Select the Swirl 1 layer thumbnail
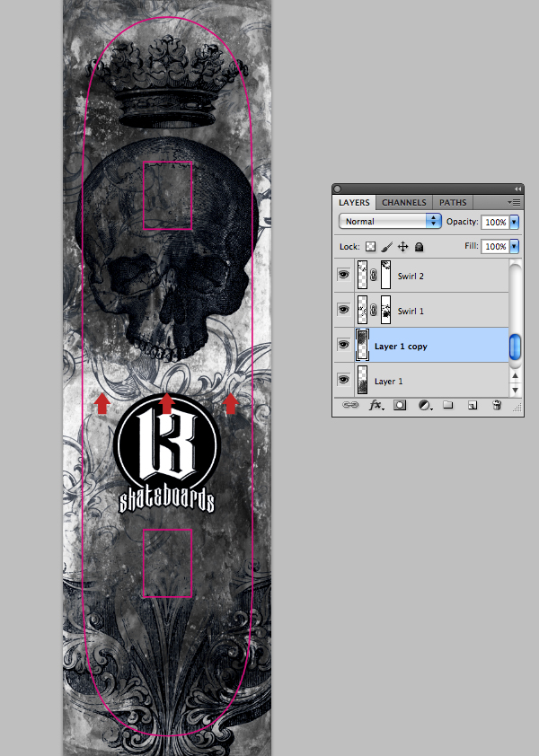Viewport: 539px width, 756px height. (362, 310)
